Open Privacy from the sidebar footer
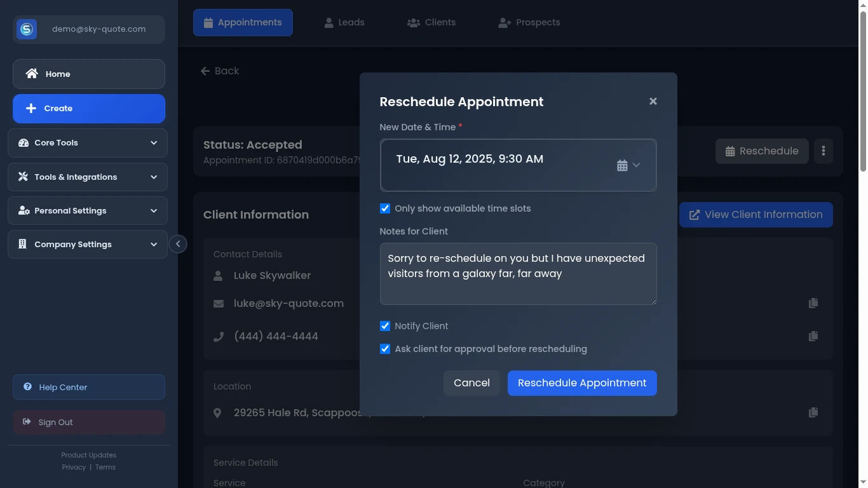Viewport: 868px width, 488px height. point(74,467)
